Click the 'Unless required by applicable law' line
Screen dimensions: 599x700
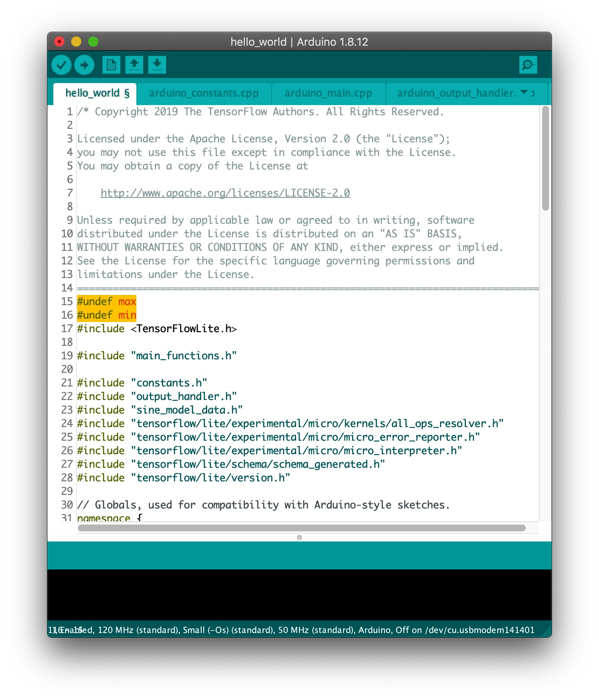pyautogui.click(x=276, y=220)
